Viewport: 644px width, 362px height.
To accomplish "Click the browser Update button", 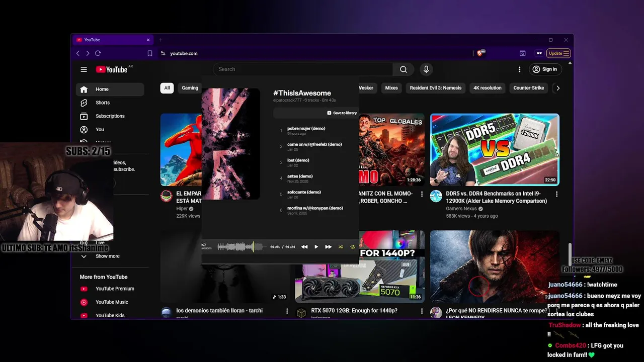I will 559,53.
